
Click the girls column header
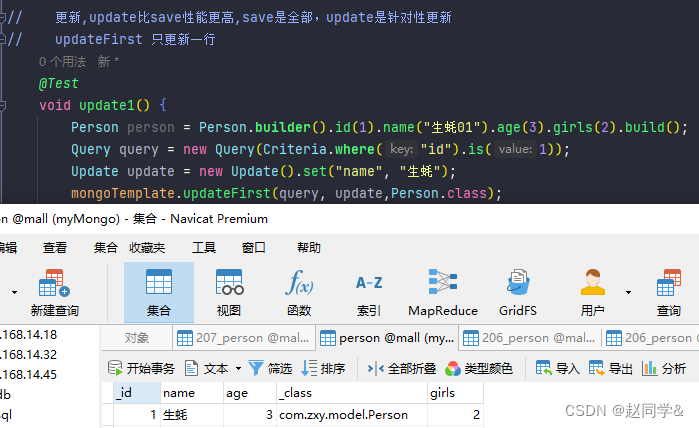(455, 393)
